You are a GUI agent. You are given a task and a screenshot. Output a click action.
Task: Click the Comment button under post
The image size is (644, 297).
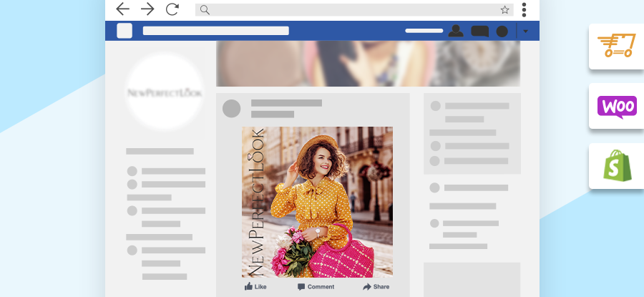[x=316, y=286]
